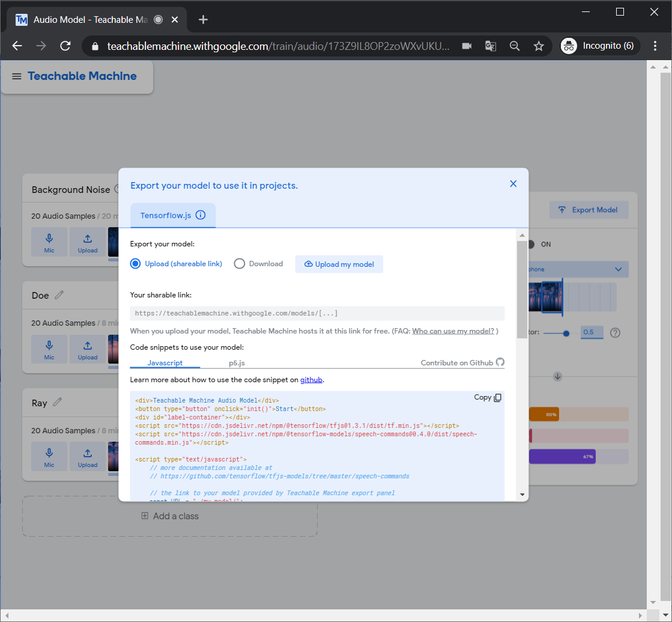This screenshot has width=672, height=622.
Task: Click the Doe audio sample thumbnail
Action: pyautogui.click(x=113, y=349)
